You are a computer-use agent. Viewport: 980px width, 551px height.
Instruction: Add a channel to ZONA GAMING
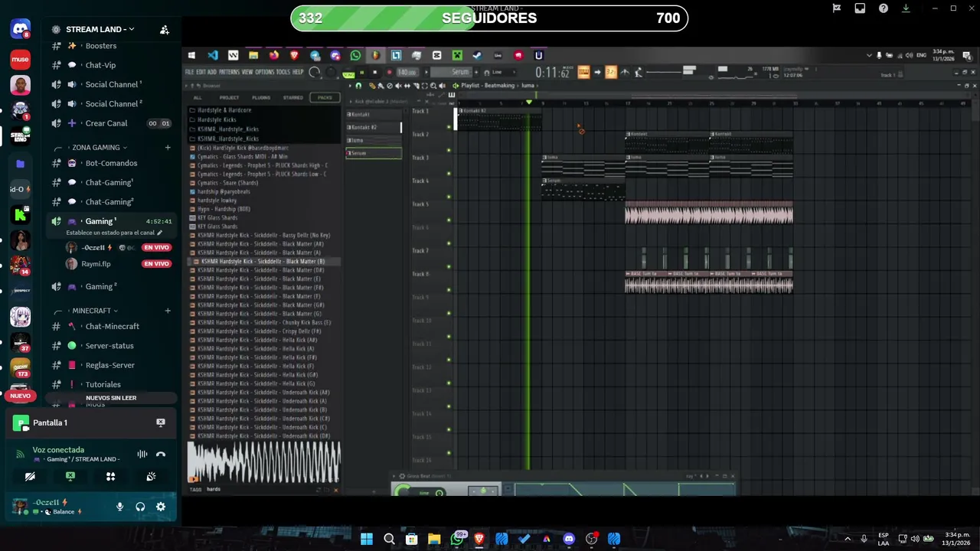tap(168, 147)
